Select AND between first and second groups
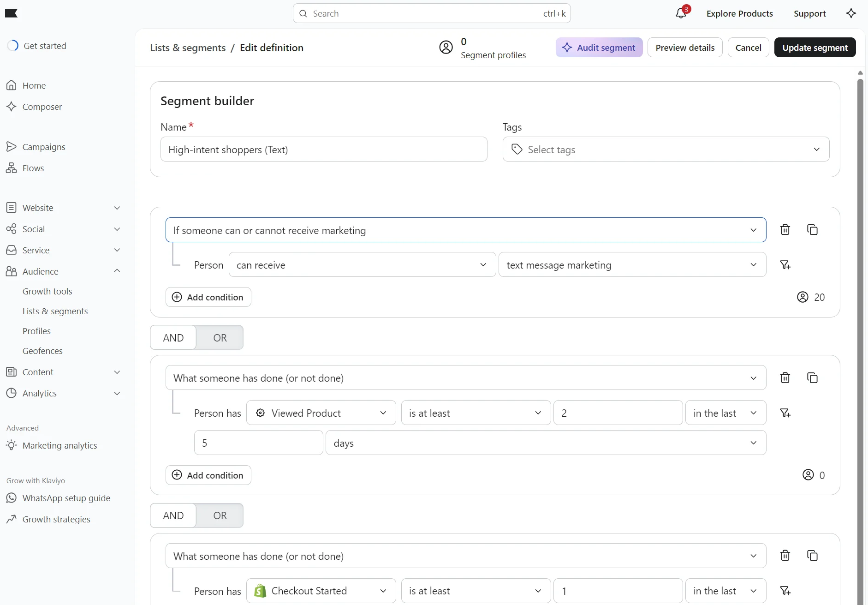The width and height of the screenshot is (868, 605). point(173,338)
